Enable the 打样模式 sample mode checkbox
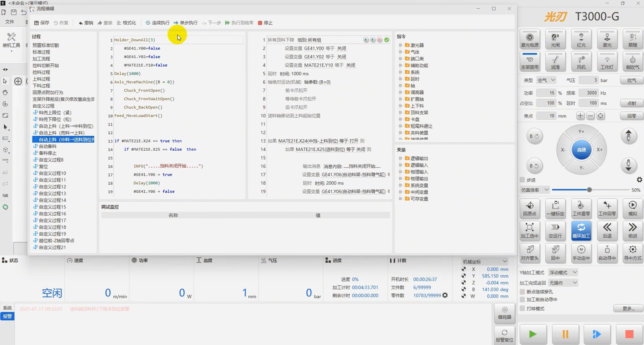This screenshot has height=345, width=644. [522, 309]
